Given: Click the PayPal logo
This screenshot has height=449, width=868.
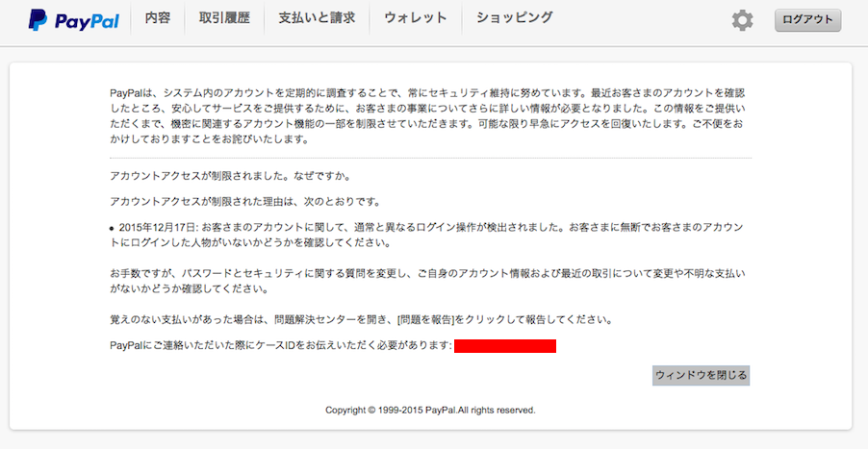Looking at the screenshot, I should (x=74, y=20).
